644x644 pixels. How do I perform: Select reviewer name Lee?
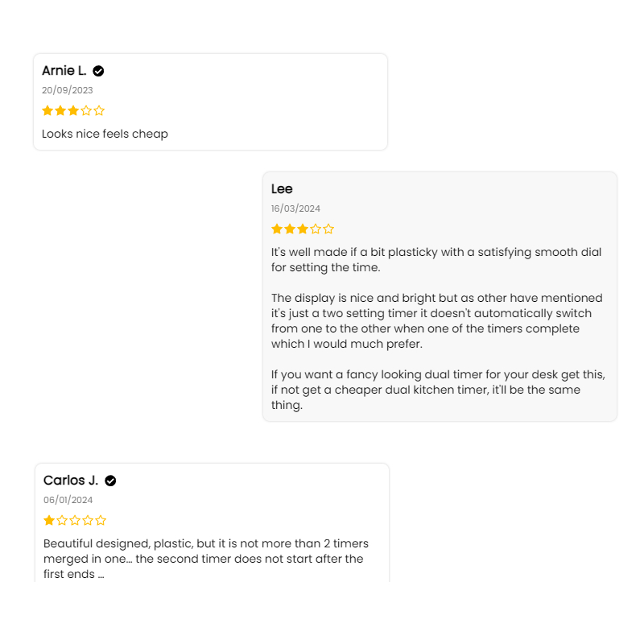(x=282, y=189)
